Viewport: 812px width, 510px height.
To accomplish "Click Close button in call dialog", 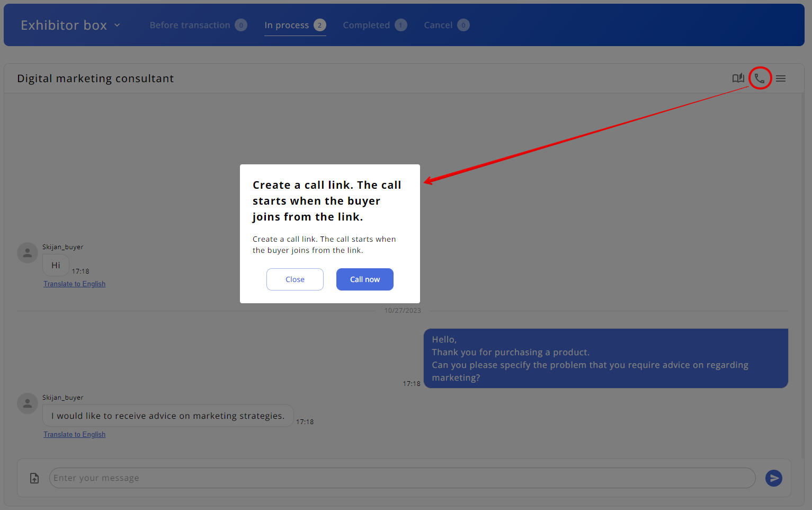I will [295, 279].
